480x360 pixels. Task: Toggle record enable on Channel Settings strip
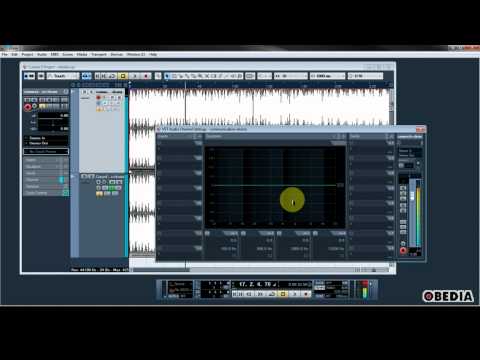pyautogui.click(x=403, y=250)
